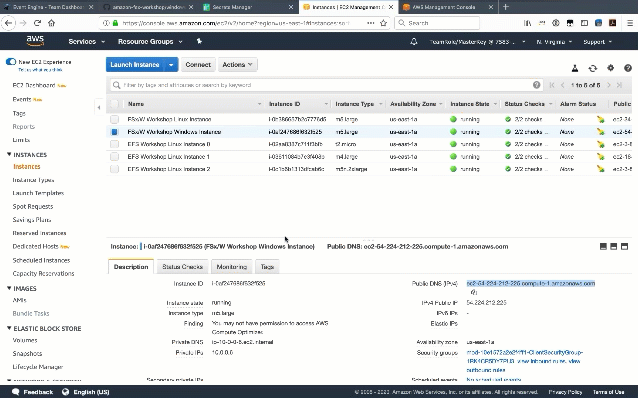Collapse the IMAGES sidebar section
The width and height of the screenshot is (638, 398).
(9, 288)
